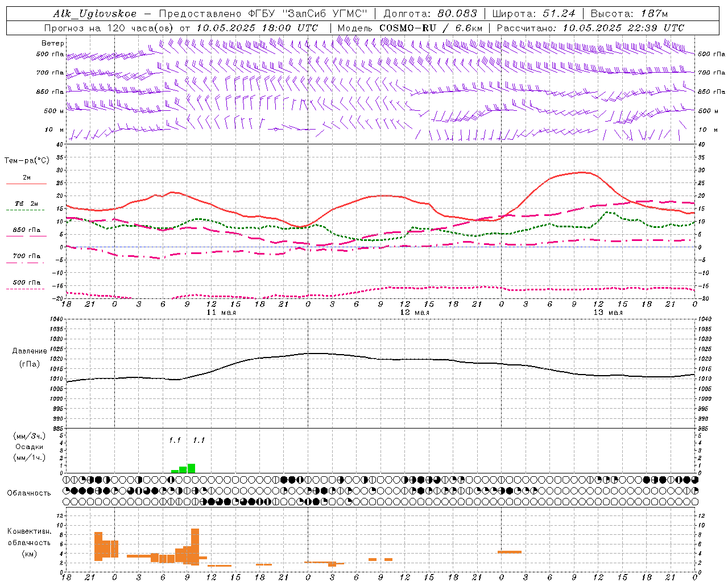
Task: Click the Рассчитано: 10.05.2025 22:39 UTC text
Action: [x=590, y=28]
